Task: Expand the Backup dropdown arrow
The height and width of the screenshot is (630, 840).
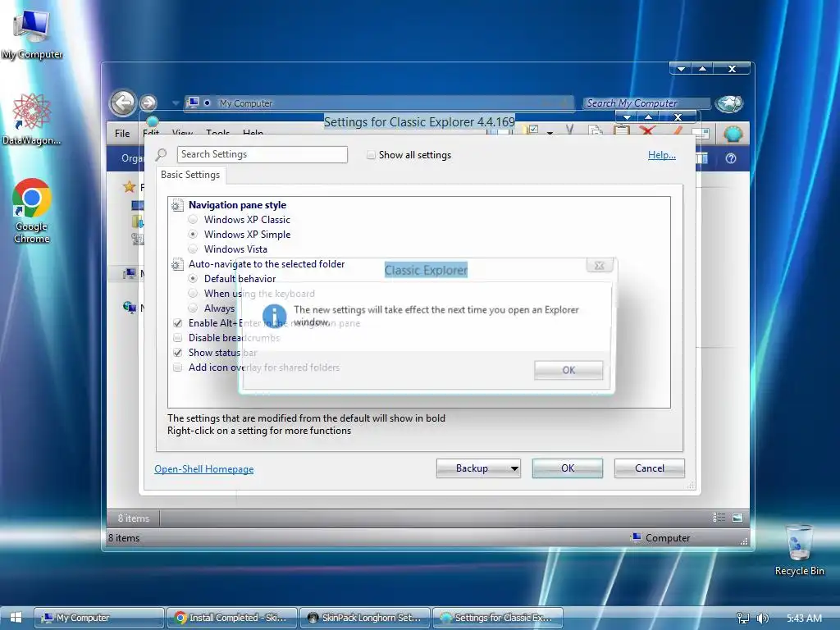Action: coord(514,468)
